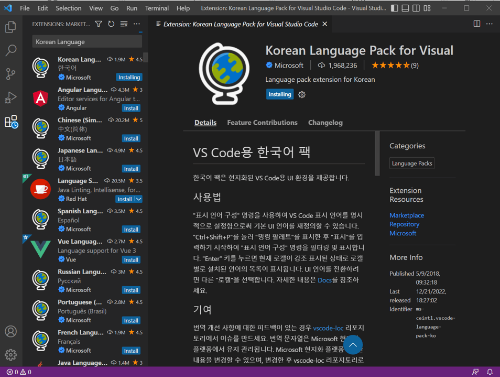Open the Terminal menu
This screenshot has height=377, width=500.
pyautogui.click(x=157, y=8)
